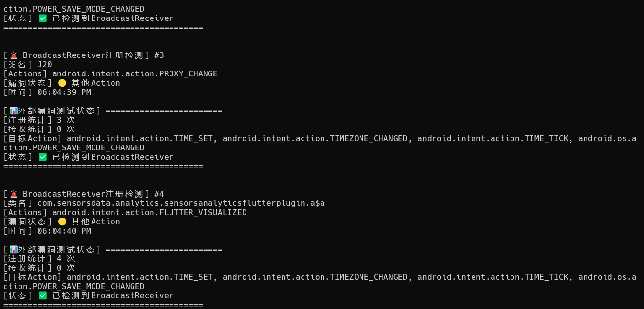Image resolution: width=644 pixels, height=309 pixels.
Task: Click the timestamp 06:04:40 PM
Action: tap(64, 231)
